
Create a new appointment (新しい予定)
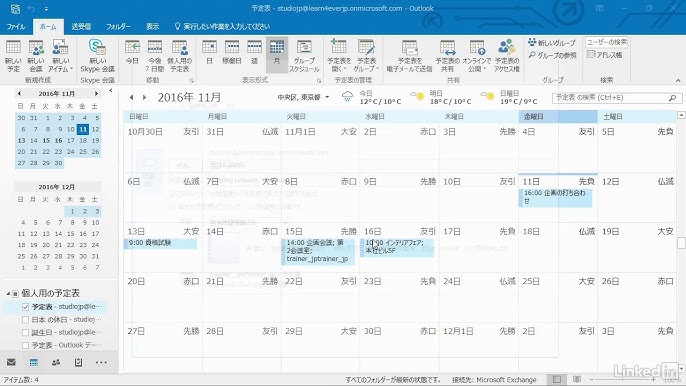click(x=13, y=56)
